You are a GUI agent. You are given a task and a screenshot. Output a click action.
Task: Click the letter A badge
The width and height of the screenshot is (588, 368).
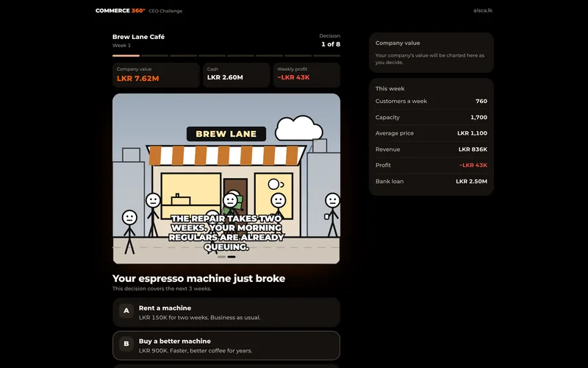pyautogui.click(x=126, y=311)
